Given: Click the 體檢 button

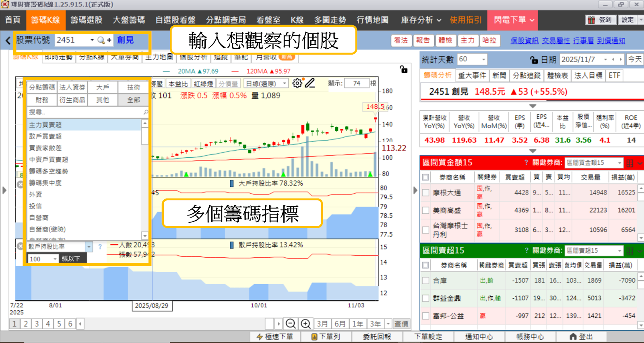Looking at the screenshot, I should click(445, 40).
